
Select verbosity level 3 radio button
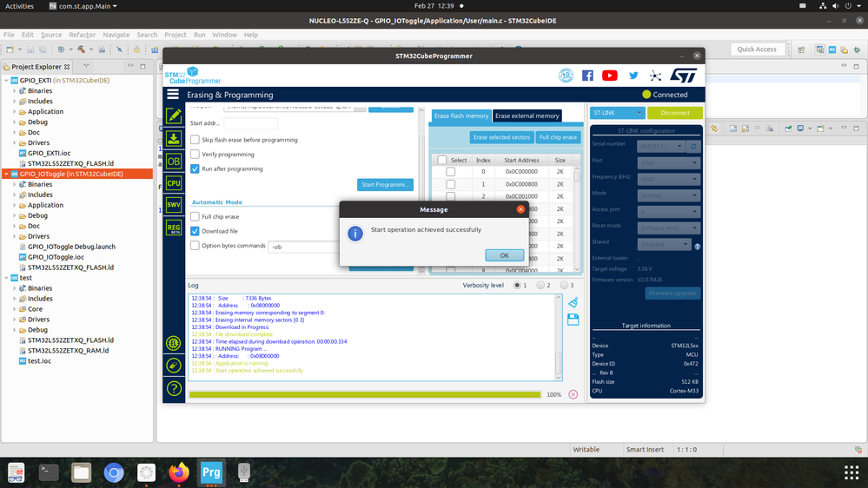pyautogui.click(x=564, y=285)
